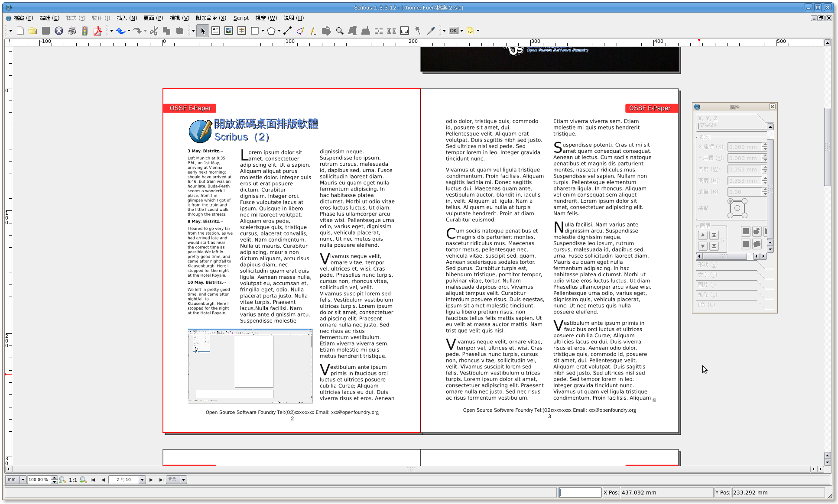Open the 插入 (N) menu
The height and width of the screenshot is (504, 838).
tap(127, 18)
